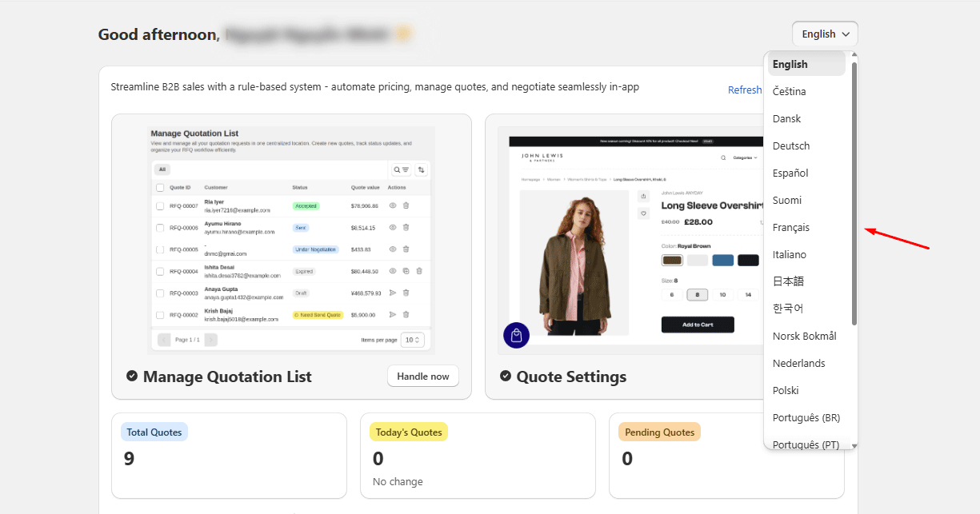The image size is (980, 514).
Task: View quote RFQ-00007 using the eye icon
Action: pyautogui.click(x=392, y=206)
